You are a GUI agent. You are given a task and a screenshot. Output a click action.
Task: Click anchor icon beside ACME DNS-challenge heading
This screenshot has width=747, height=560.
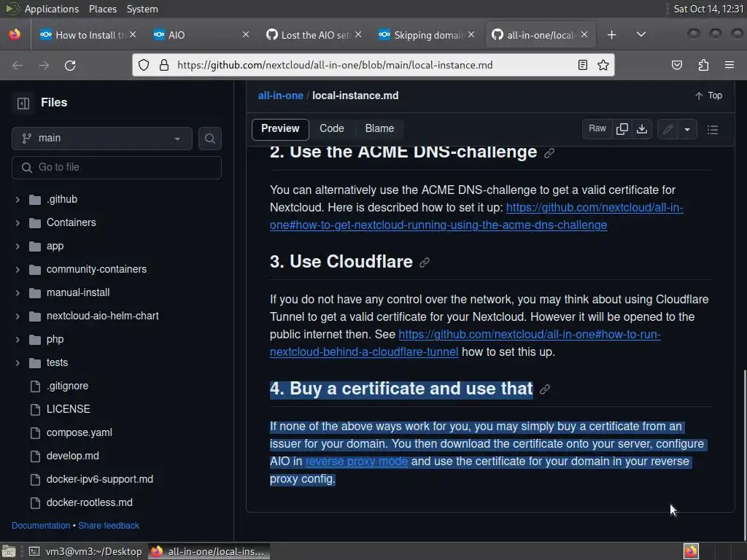click(549, 153)
